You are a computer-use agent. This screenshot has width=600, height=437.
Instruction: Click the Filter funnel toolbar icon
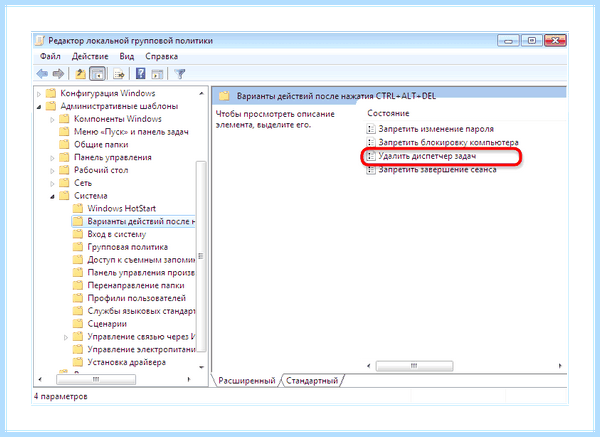coord(179,74)
